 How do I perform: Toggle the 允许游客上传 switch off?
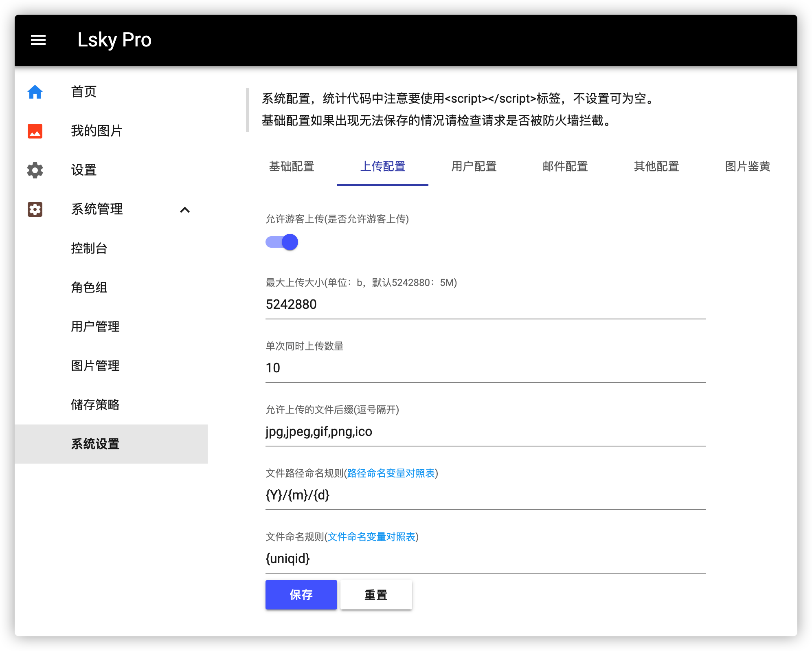point(282,242)
